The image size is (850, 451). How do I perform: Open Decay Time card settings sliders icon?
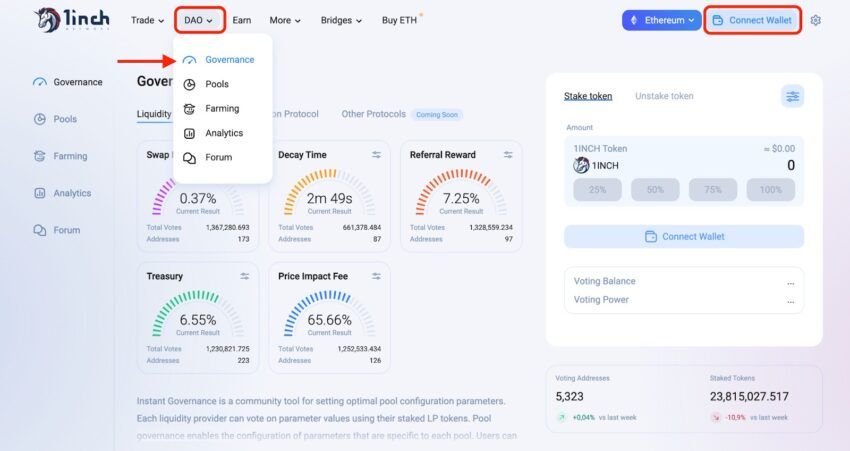click(376, 155)
